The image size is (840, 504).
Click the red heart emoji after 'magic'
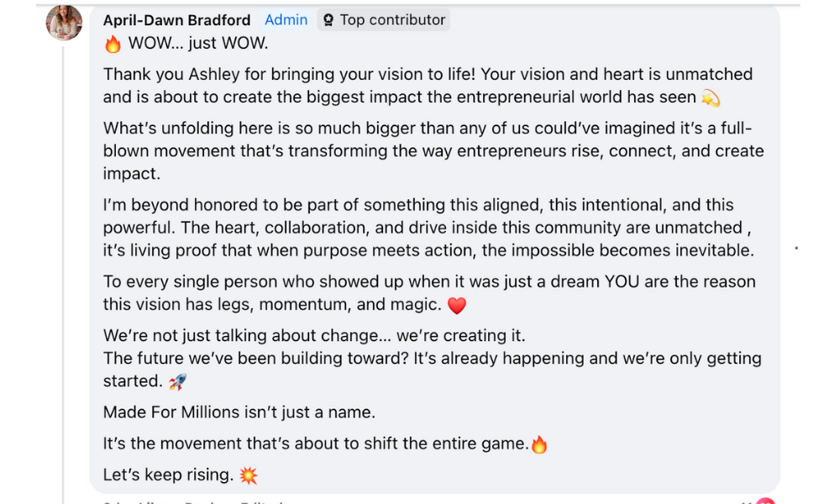[x=456, y=306]
